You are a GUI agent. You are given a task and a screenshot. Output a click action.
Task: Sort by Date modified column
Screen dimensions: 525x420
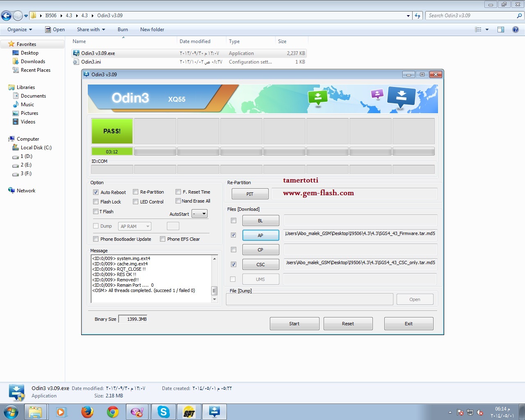coord(201,41)
